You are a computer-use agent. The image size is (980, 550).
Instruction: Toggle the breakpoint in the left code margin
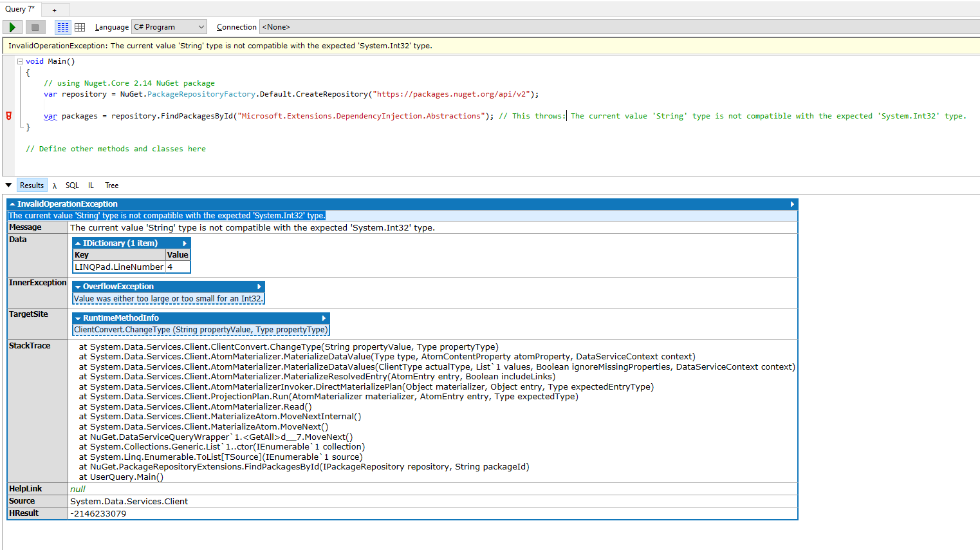(x=8, y=116)
